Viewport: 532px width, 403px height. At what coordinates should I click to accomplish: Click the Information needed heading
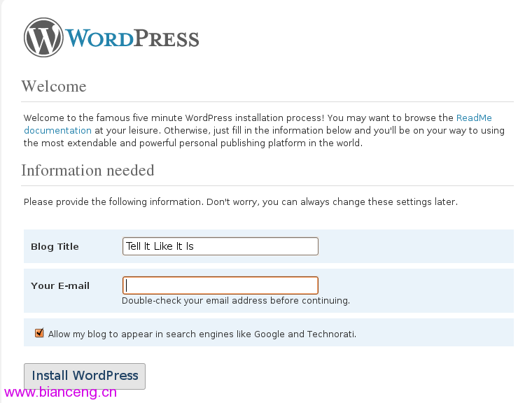click(87, 170)
